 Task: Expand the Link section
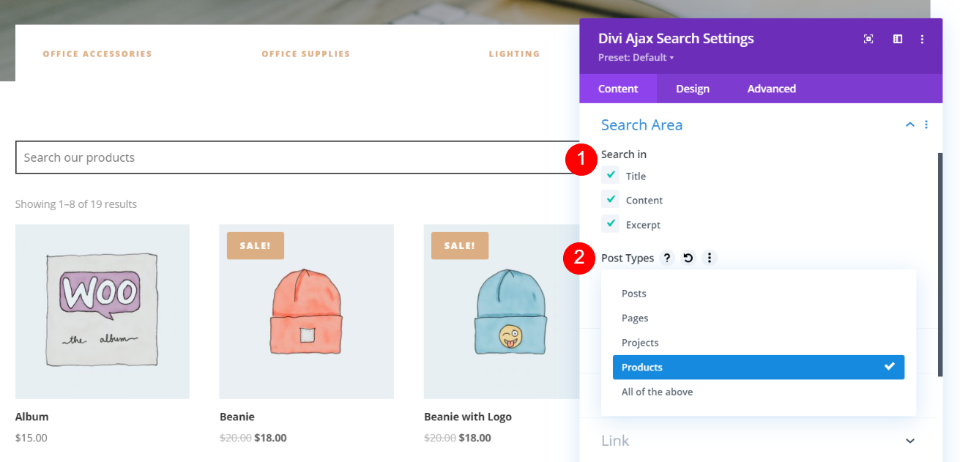click(909, 441)
